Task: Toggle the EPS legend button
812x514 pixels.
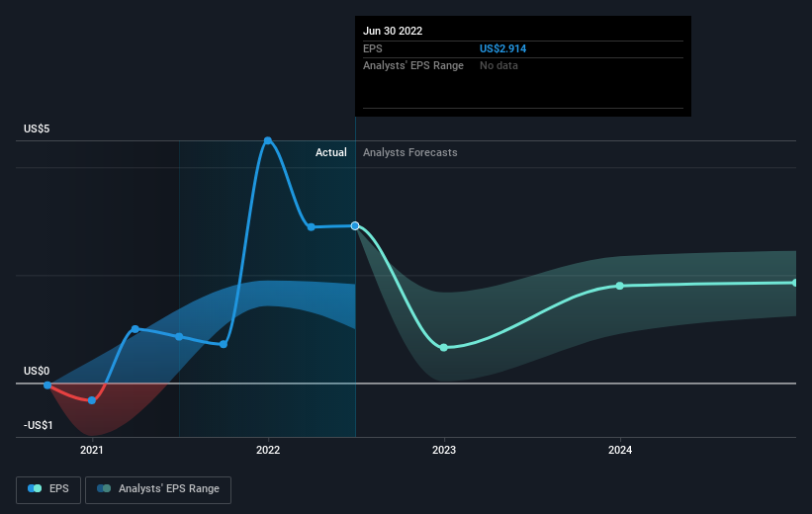Action: (x=48, y=489)
